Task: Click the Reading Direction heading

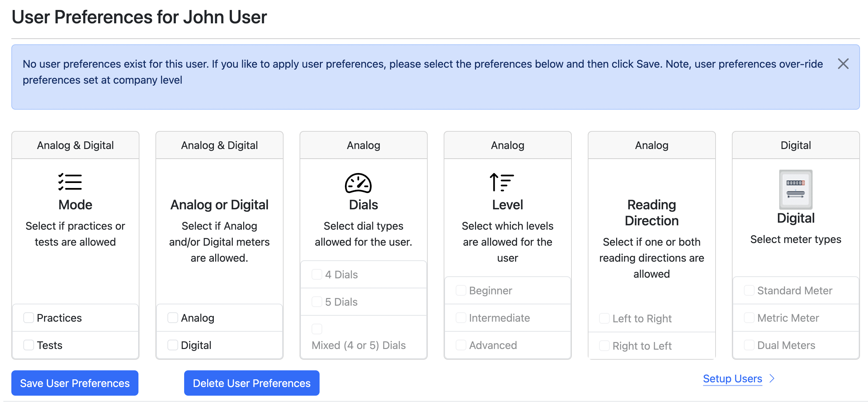Action: 652,213
